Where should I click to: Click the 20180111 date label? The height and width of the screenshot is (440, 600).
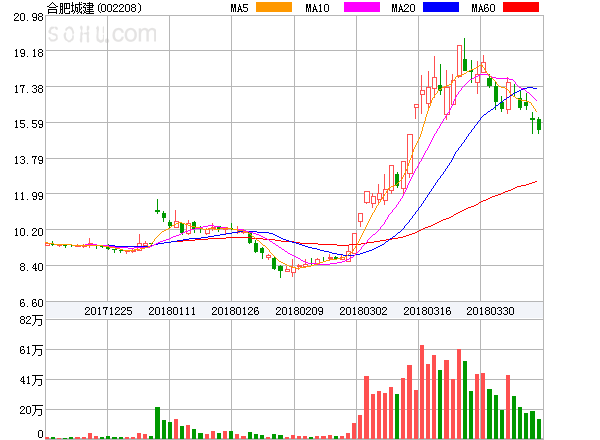click(172, 311)
